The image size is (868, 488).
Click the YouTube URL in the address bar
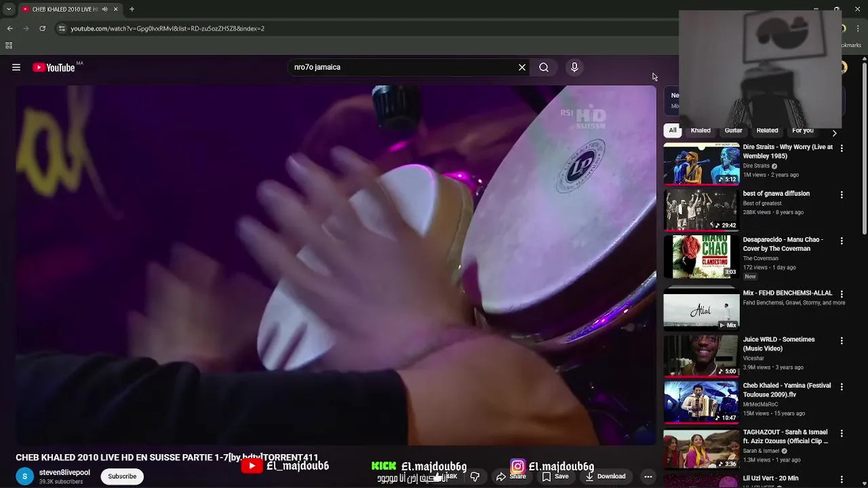coord(167,28)
